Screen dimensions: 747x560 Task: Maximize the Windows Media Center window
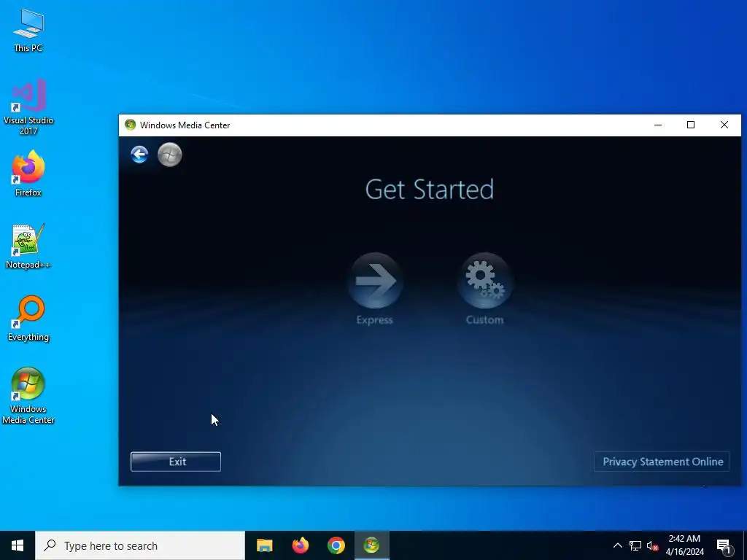(x=691, y=125)
